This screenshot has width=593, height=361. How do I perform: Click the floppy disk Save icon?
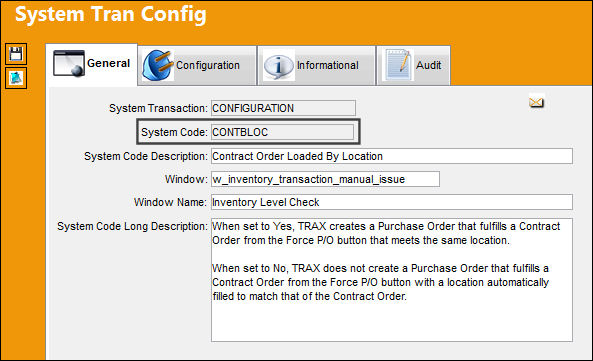16,54
